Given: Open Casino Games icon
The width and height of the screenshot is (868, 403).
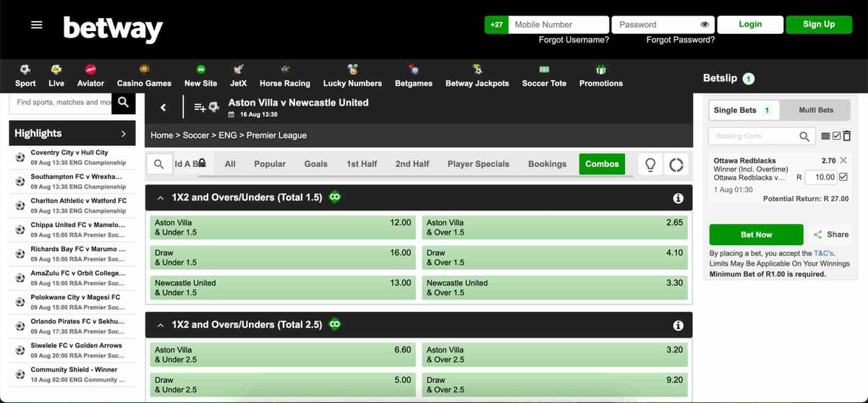Looking at the screenshot, I should tap(144, 69).
